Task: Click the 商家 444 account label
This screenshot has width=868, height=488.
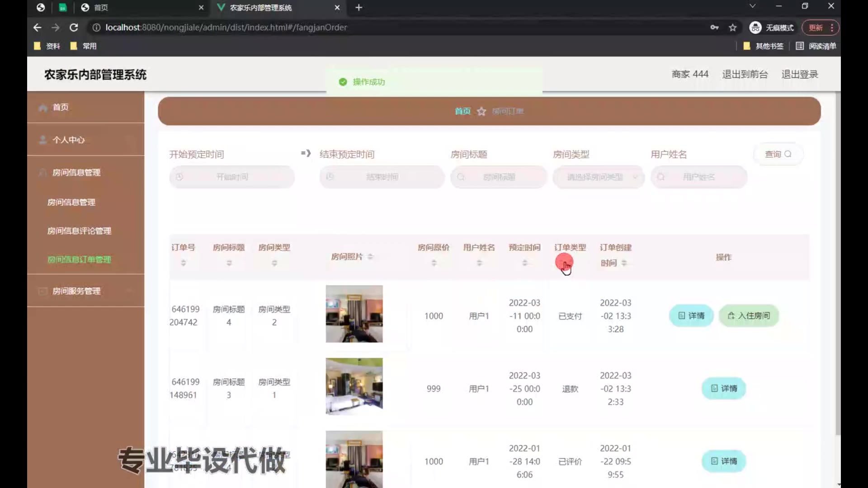Action: [x=690, y=74]
